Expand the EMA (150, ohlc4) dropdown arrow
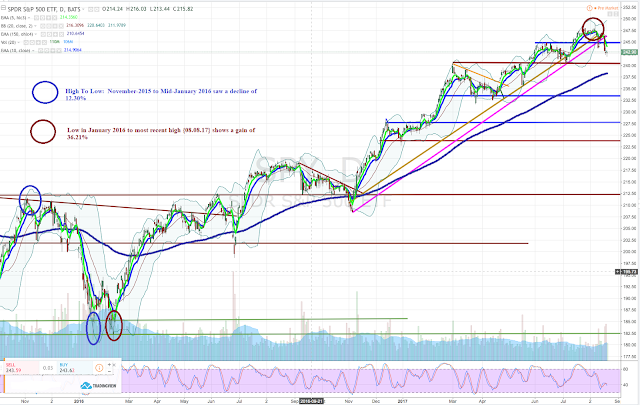This screenshot has height=405, width=640. 36,34
